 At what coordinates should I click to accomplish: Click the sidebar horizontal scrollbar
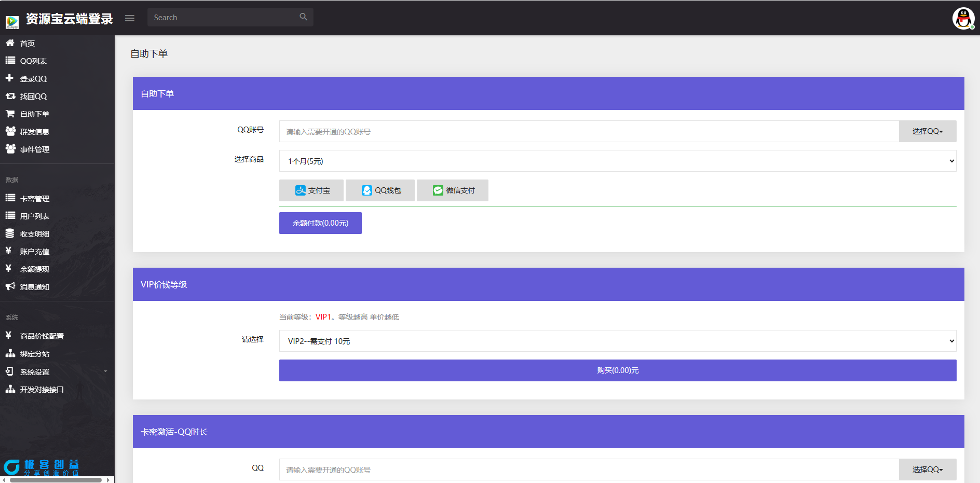(x=56, y=480)
